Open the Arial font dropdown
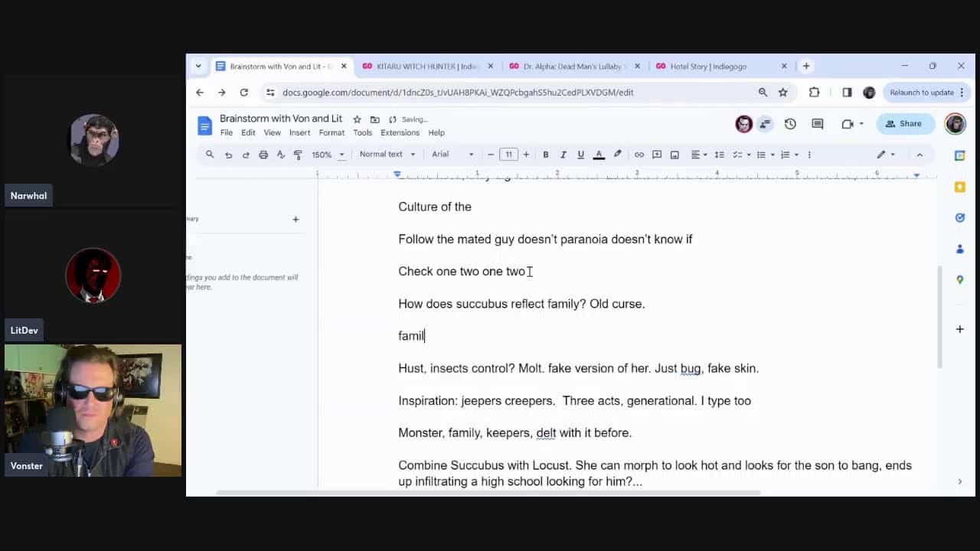 pos(452,155)
